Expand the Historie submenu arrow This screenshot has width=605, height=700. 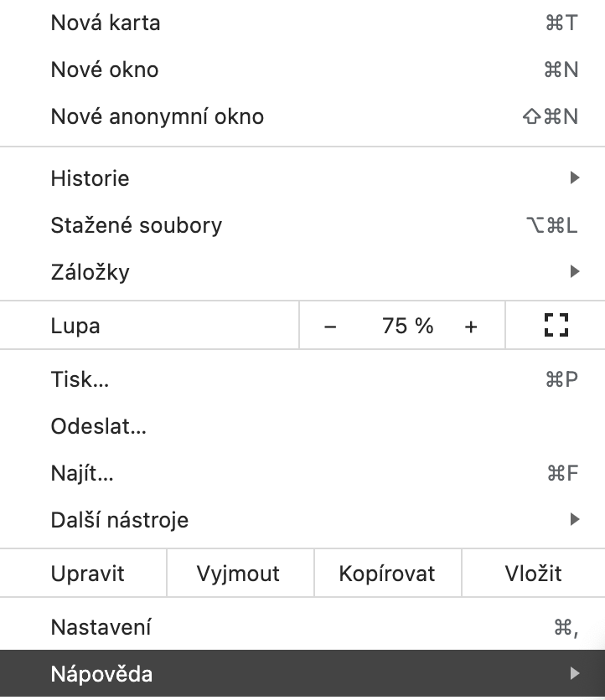point(574,178)
